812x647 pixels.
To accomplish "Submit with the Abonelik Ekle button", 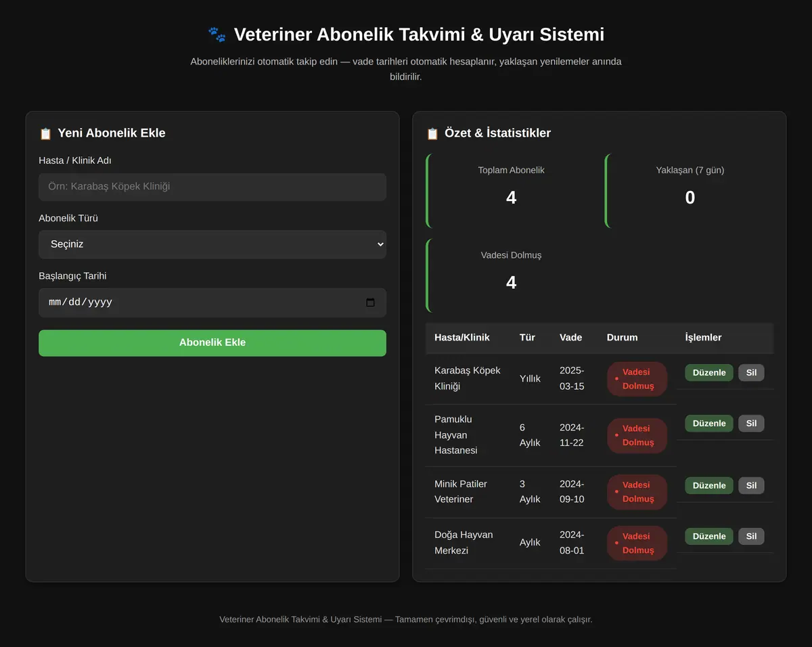I will pos(212,343).
